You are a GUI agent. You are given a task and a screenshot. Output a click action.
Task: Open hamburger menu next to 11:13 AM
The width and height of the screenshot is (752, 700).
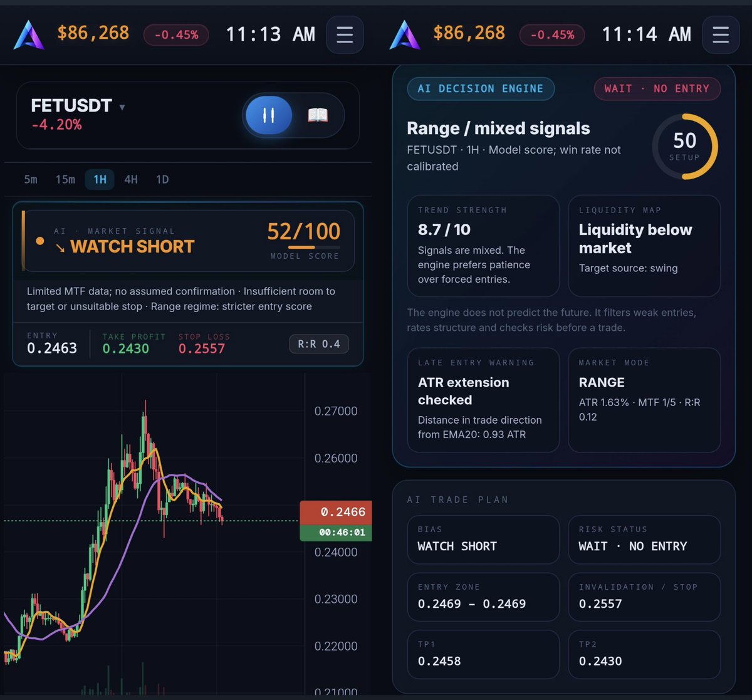[345, 34]
